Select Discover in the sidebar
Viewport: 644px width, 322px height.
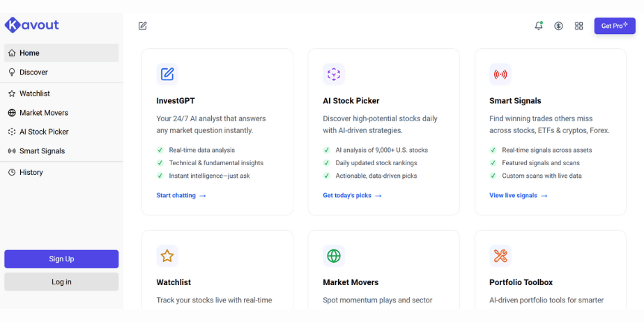pyautogui.click(x=61, y=72)
